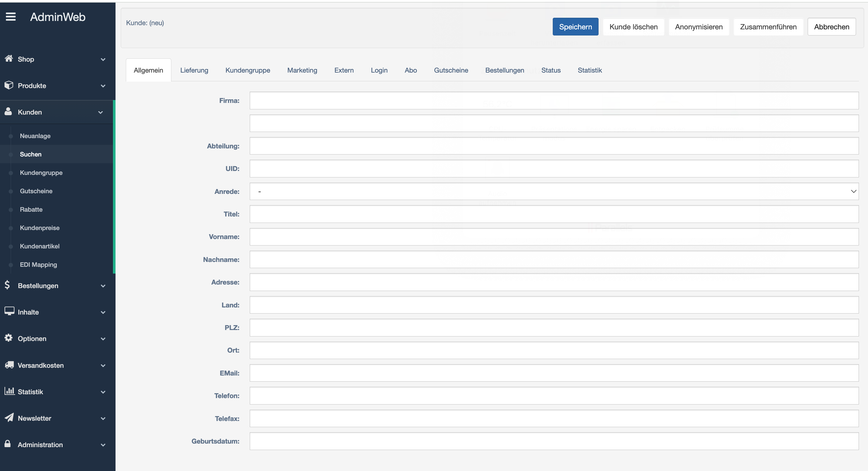Expand the Bestellungen menu chevron

point(103,286)
